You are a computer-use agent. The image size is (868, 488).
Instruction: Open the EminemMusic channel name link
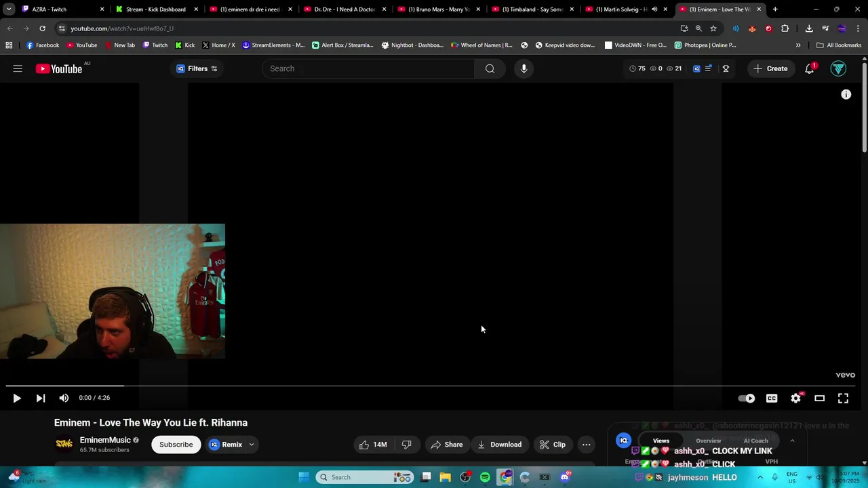pyautogui.click(x=105, y=440)
